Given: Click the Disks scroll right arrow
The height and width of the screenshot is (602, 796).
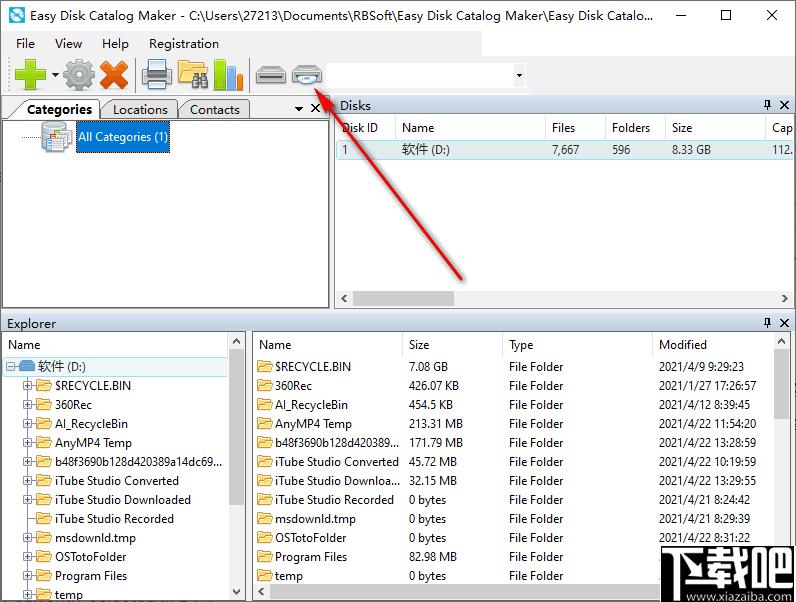Looking at the screenshot, I should tap(785, 298).
